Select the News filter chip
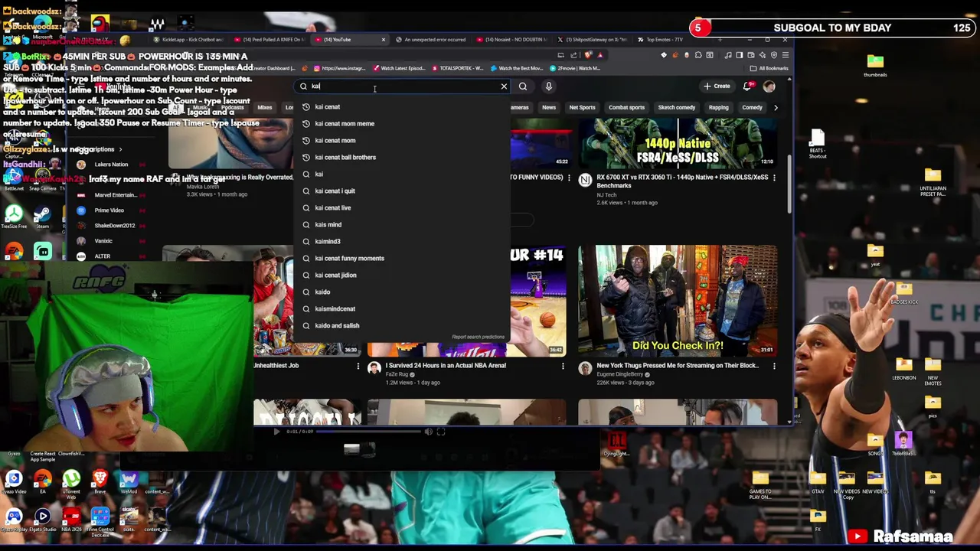 click(549, 107)
